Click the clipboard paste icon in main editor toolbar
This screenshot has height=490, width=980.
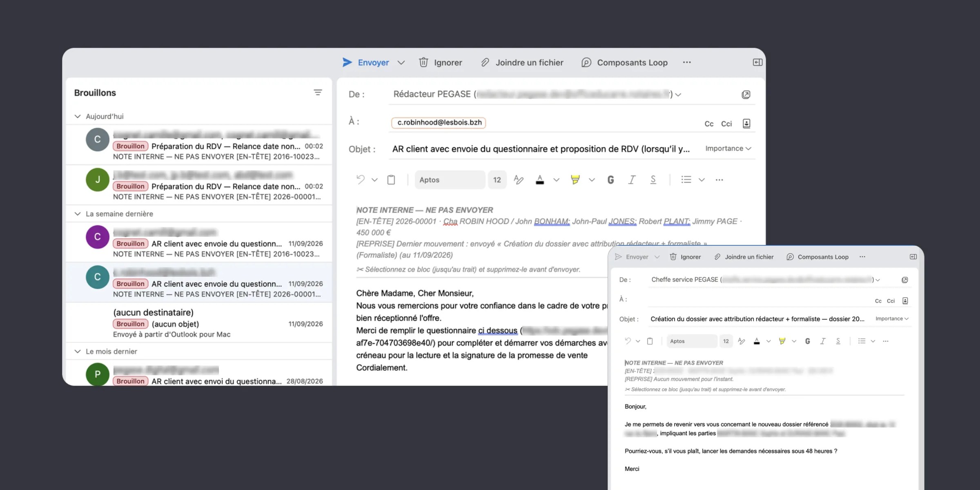[x=391, y=180]
